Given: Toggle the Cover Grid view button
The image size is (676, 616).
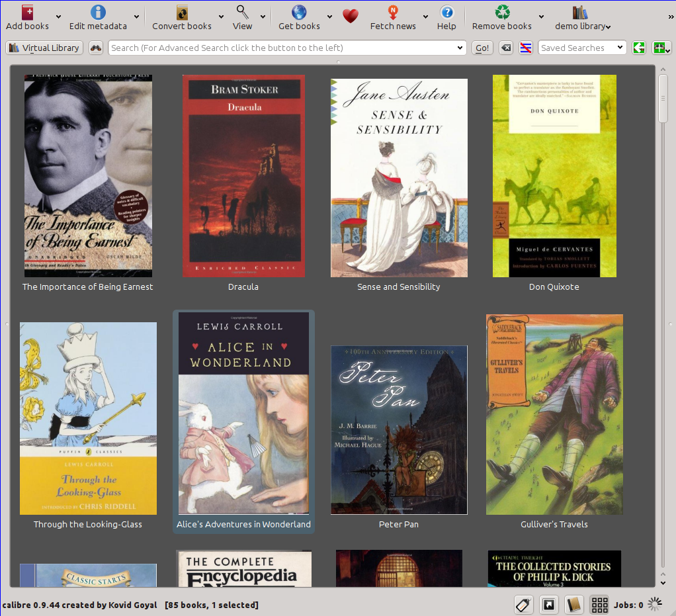Looking at the screenshot, I should (x=599, y=604).
